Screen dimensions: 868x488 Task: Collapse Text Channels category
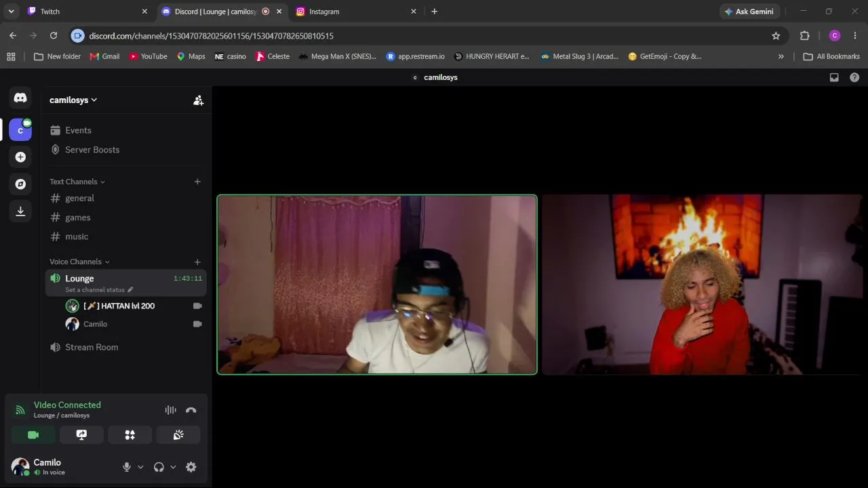click(x=77, y=182)
